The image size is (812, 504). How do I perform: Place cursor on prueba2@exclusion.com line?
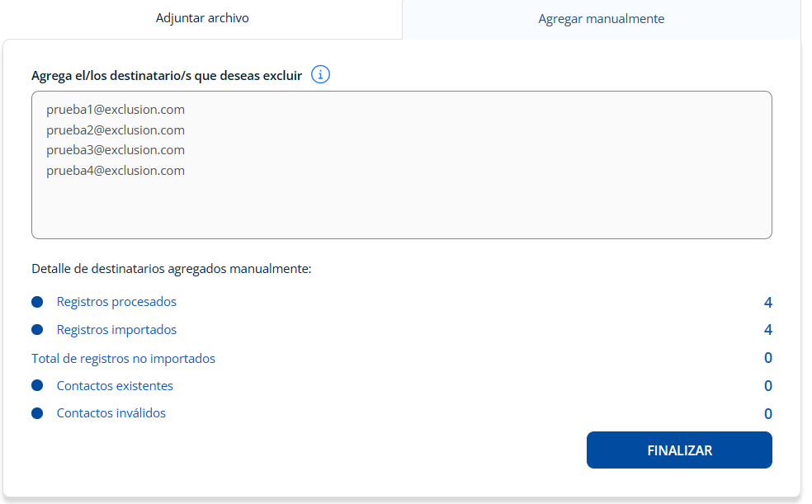116,130
